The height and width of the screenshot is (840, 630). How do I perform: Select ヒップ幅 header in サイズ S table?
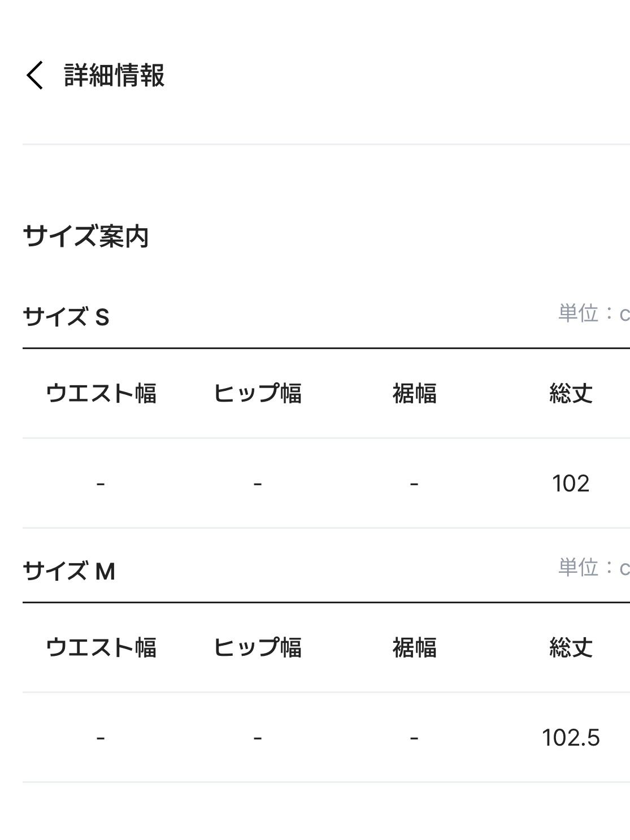[258, 393]
